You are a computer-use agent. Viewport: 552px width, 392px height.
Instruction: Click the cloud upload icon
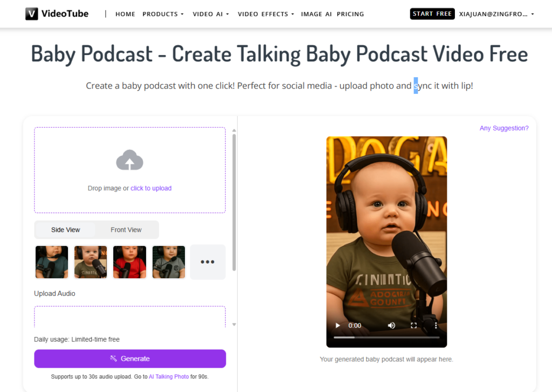(x=129, y=160)
